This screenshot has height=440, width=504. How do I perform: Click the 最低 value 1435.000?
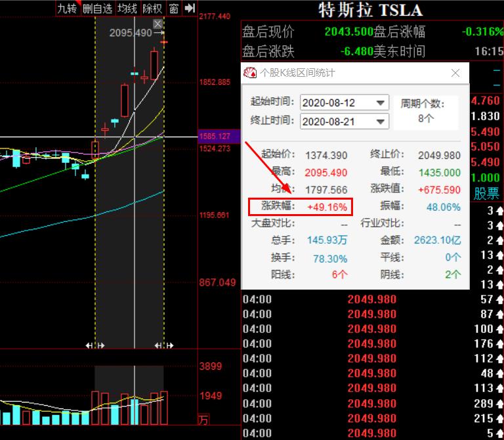tap(440, 173)
